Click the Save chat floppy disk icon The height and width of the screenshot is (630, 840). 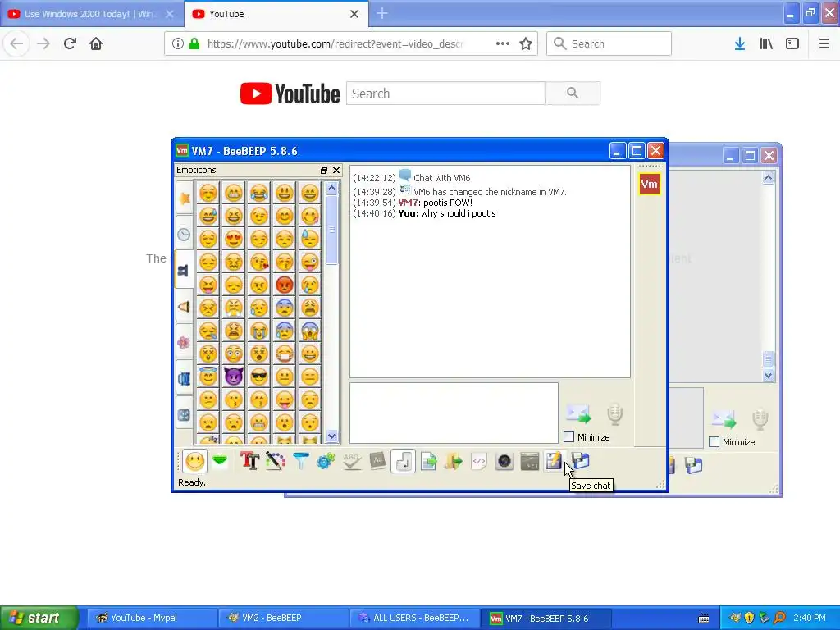tap(581, 461)
